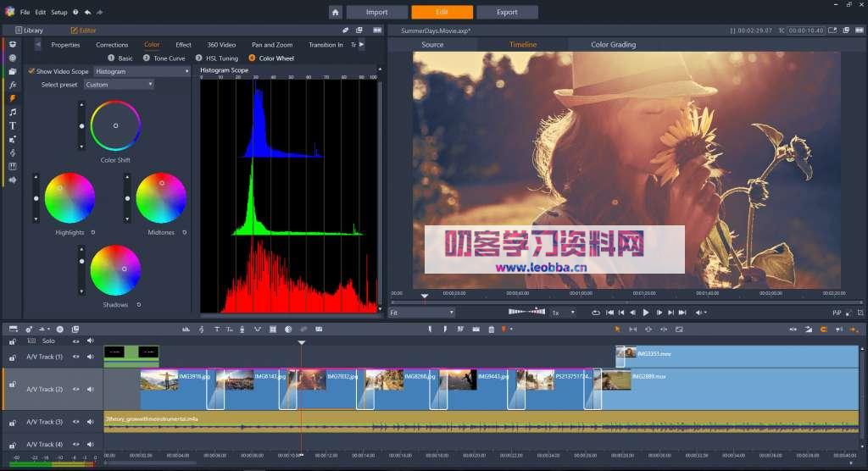
Task: Open the Fit zoom dropdown under preview
Action: (x=422, y=313)
